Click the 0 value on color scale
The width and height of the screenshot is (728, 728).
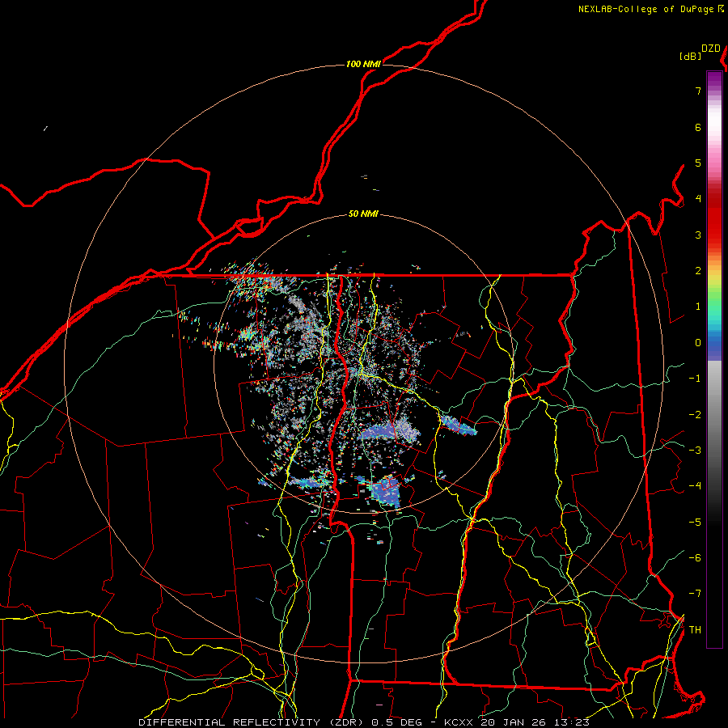[x=698, y=343]
